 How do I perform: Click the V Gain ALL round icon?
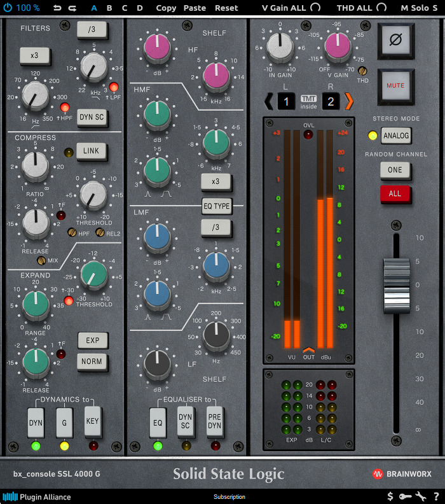[x=315, y=8]
